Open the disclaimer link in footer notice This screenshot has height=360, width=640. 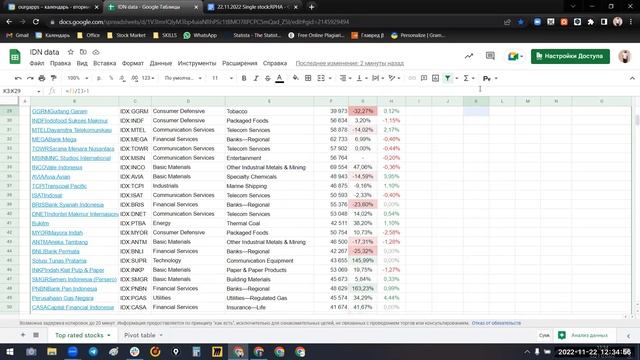point(496,323)
